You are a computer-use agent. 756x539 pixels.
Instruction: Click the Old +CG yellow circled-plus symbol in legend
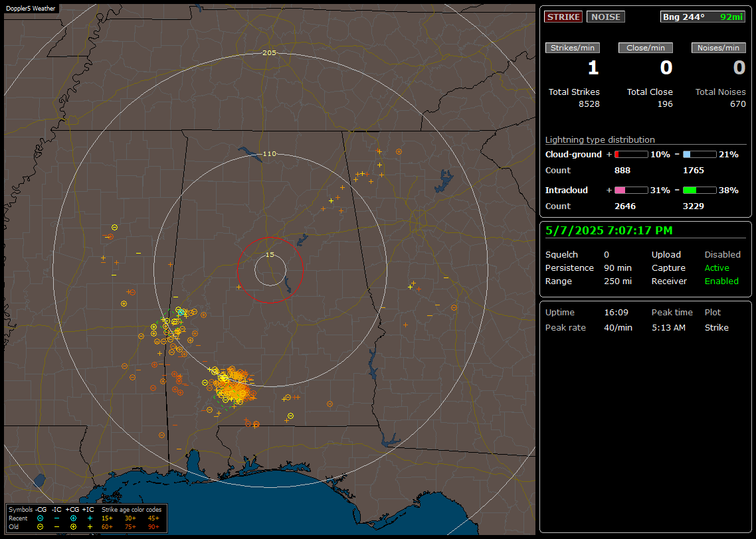[73, 527]
